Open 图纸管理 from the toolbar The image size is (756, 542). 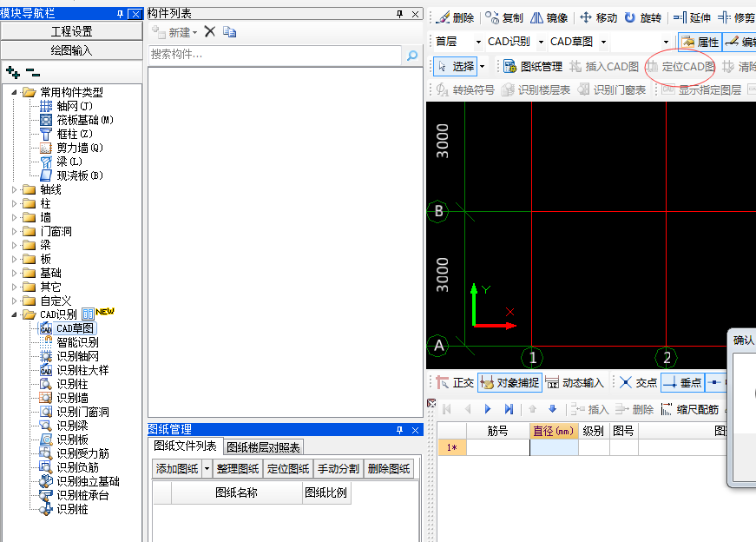[x=533, y=67]
